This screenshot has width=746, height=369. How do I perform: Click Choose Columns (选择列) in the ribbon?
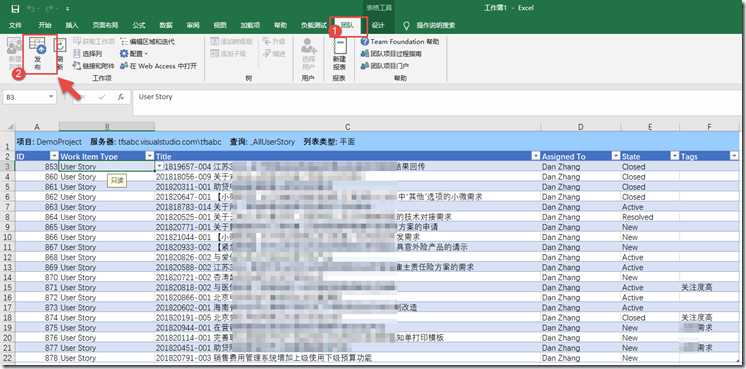[88, 54]
